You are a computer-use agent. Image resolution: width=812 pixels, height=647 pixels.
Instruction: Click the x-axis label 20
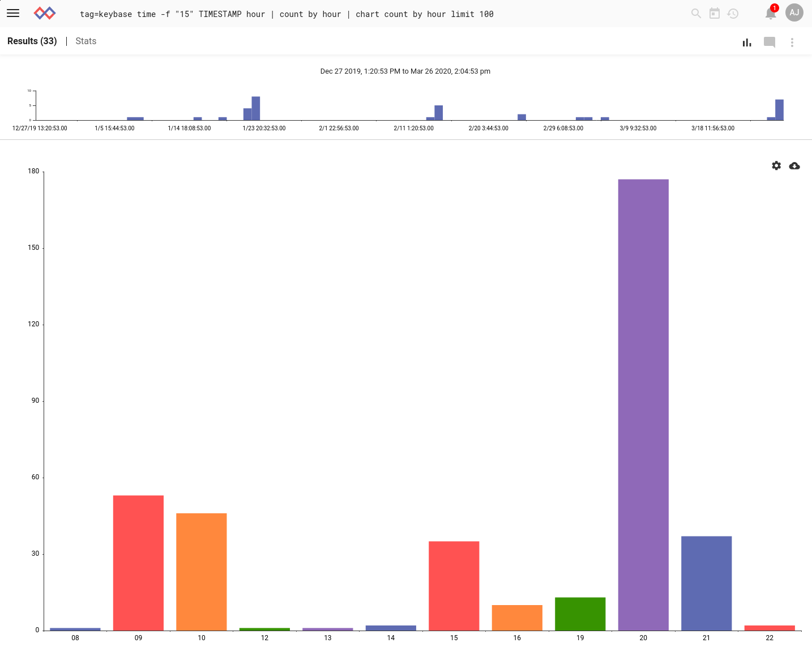pyautogui.click(x=643, y=638)
